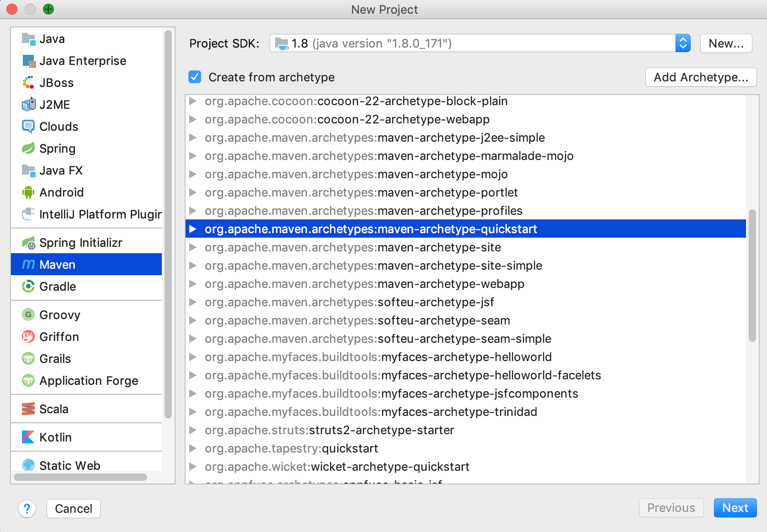Select maven-archetype-site-simple archetype
This screenshot has height=532, width=767.
pos(465,266)
